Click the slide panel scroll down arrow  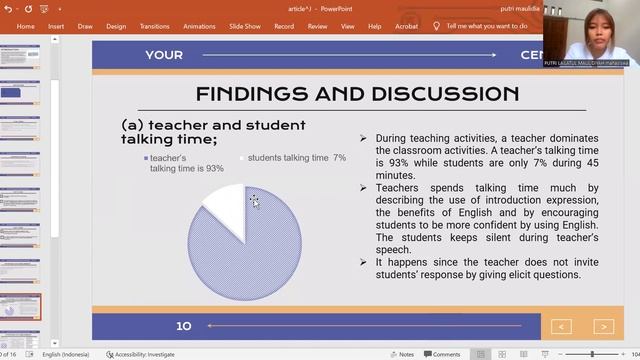click(55, 344)
